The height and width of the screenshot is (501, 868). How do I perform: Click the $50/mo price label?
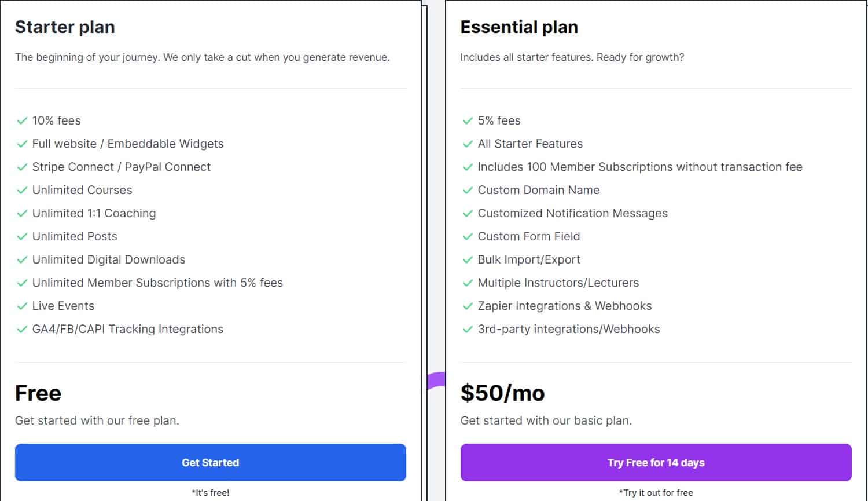pos(502,393)
